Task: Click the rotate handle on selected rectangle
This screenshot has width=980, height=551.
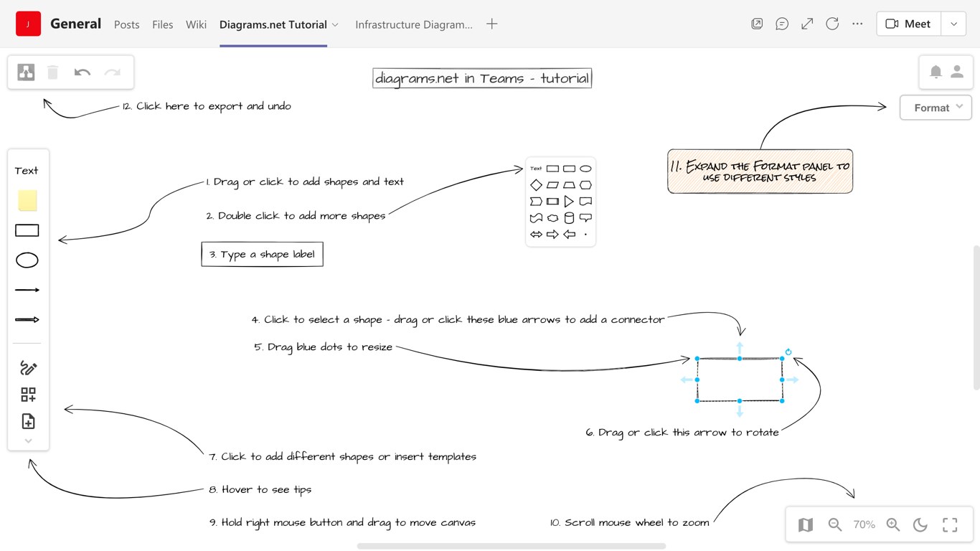Action: click(788, 352)
